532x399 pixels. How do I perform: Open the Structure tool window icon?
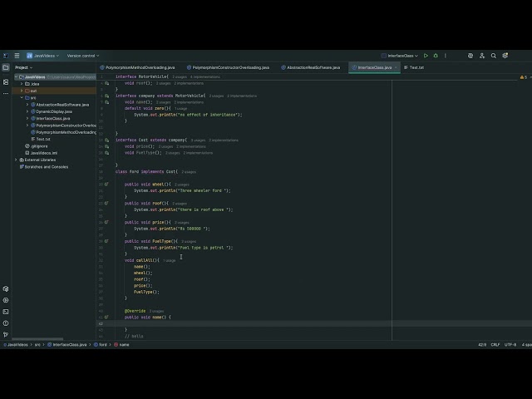tap(6, 81)
